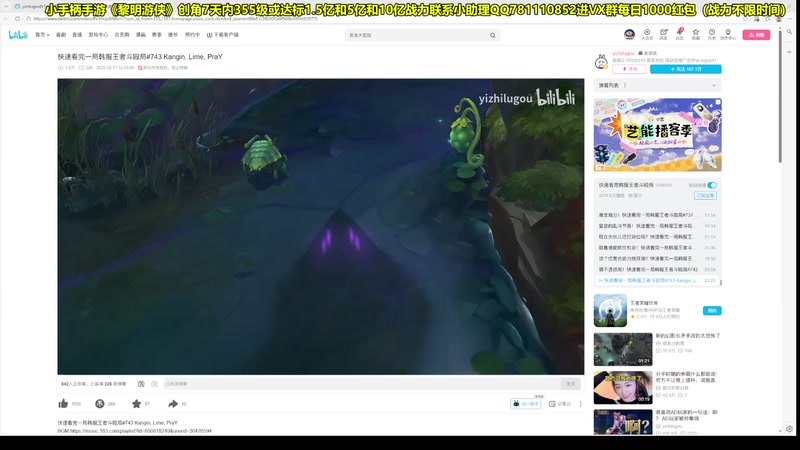The height and width of the screenshot is (450, 800).
Task: Click the pink 投稿 upload button
Action: 756,35
